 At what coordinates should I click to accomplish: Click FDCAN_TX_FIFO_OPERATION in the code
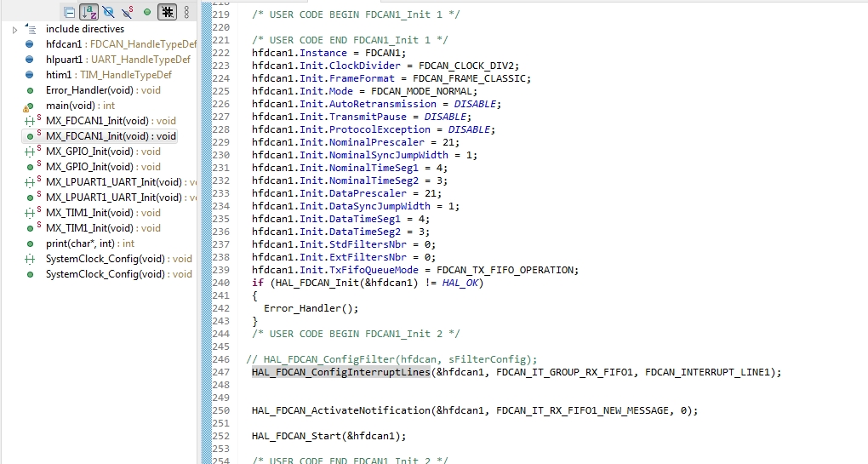tap(505, 270)
